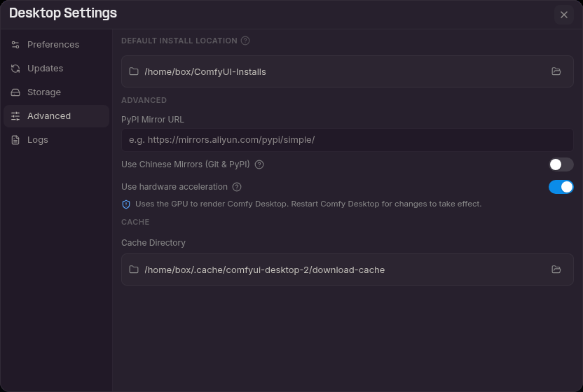Show help for hardware acceleration
Image resolution: width=583 pixels, height=392 pixels.
[237, 186]
